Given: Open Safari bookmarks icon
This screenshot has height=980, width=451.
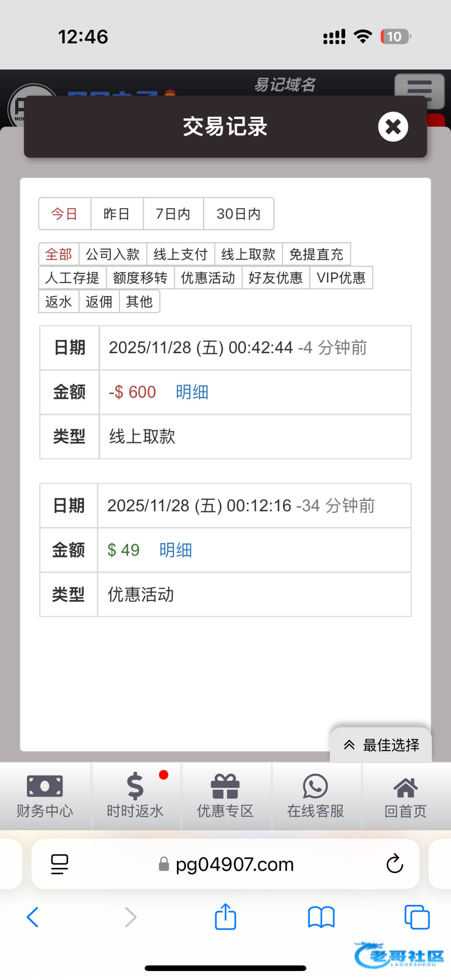Looking at the screenshot, I should pyautogui.click(x=321, y=917).
